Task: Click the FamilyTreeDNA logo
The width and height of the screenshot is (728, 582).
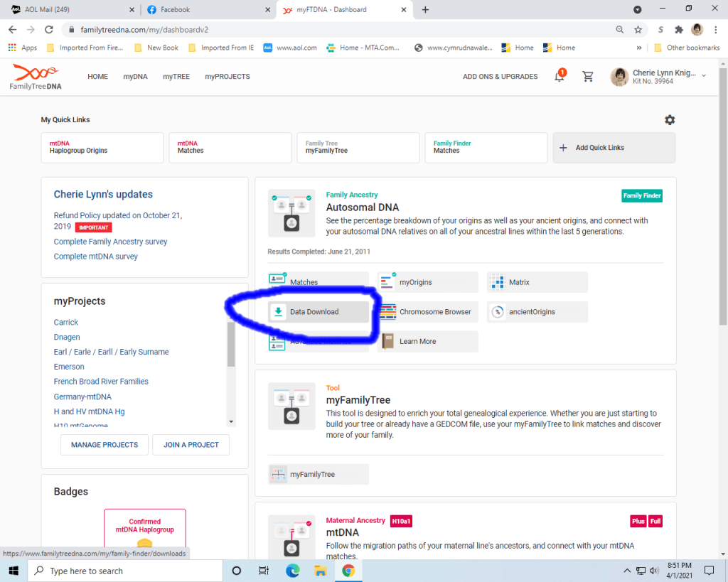Action: pyautogui.click(x=36, y=77)
